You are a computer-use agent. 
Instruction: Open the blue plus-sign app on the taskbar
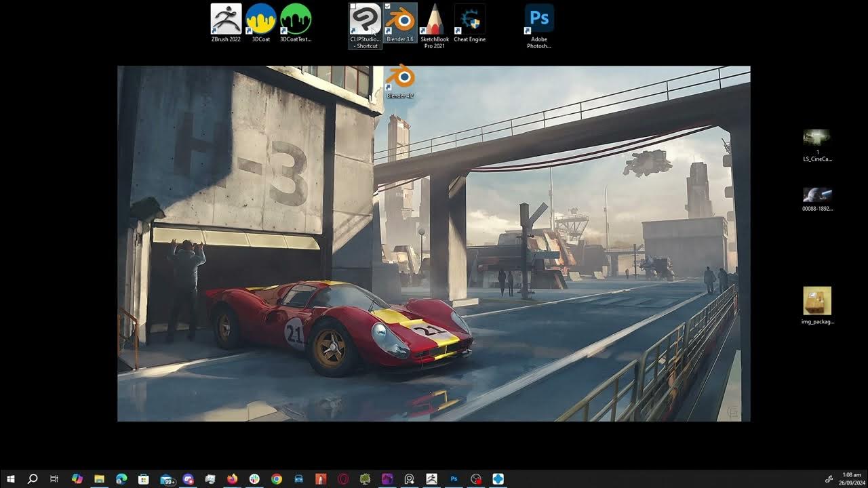[x=498, y=479]
